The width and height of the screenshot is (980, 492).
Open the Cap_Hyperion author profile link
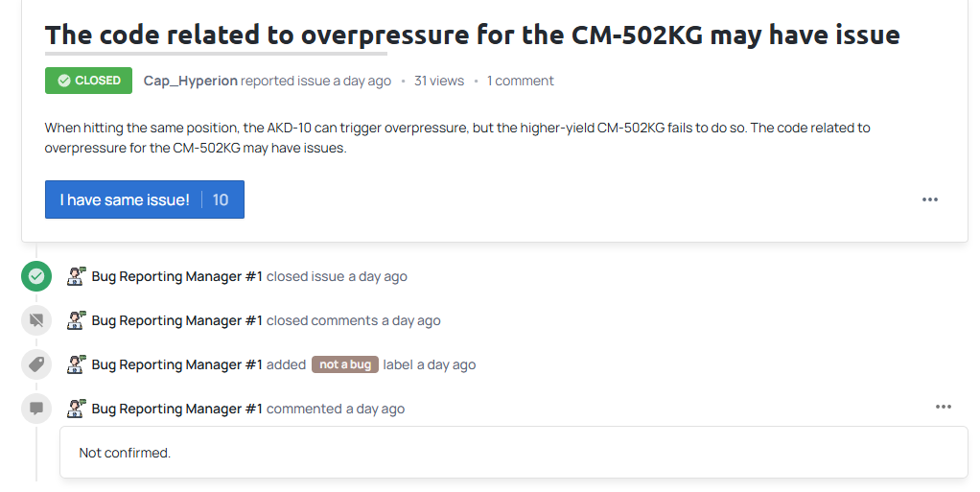[x=191, y=81]
